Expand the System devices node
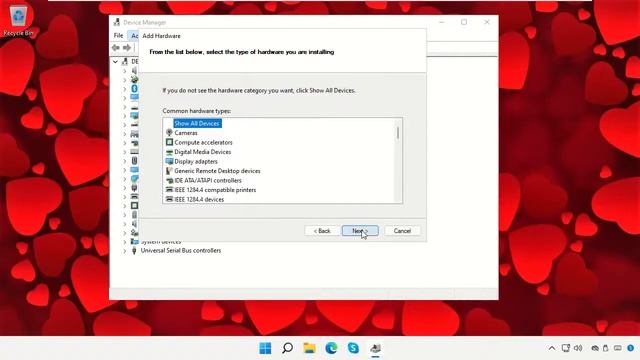Screen dimensions: 640x360 pos(125,242)
